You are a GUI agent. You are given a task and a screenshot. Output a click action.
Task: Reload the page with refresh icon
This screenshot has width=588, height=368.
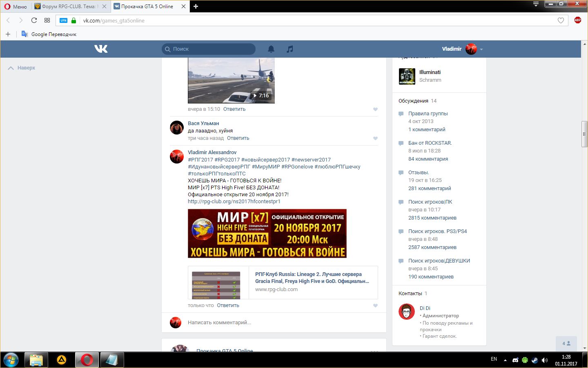34,20
